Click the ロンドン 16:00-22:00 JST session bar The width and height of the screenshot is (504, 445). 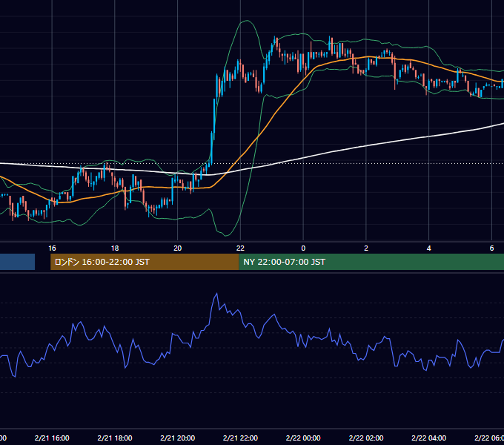pos(145,262)
